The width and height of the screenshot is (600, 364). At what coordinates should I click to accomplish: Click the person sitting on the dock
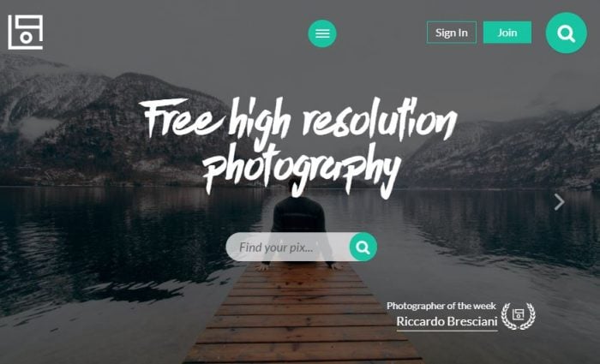tap(298, 225)
